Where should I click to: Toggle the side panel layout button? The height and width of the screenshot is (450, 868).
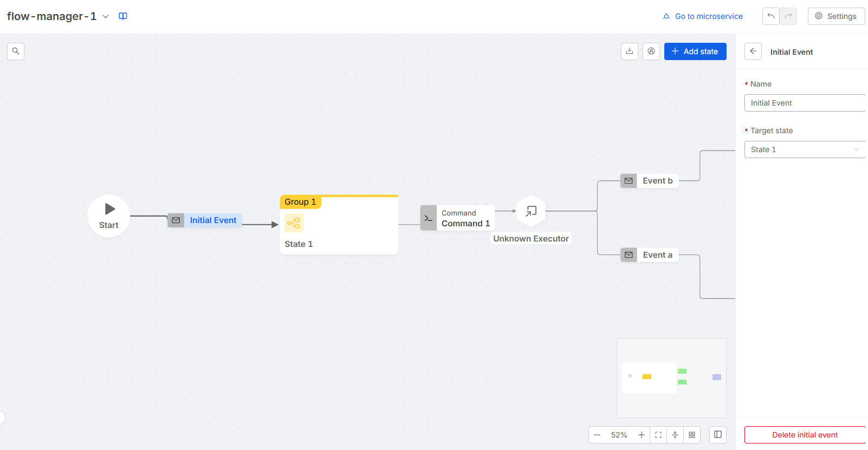pos(718,435)
